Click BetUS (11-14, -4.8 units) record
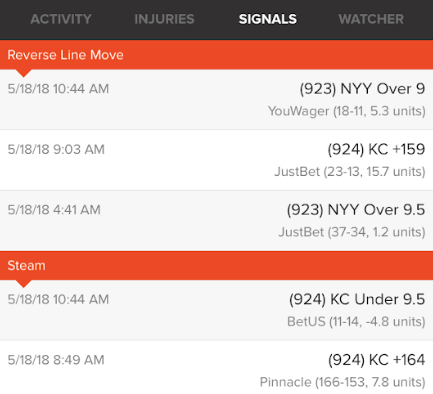 pos(356,322)
